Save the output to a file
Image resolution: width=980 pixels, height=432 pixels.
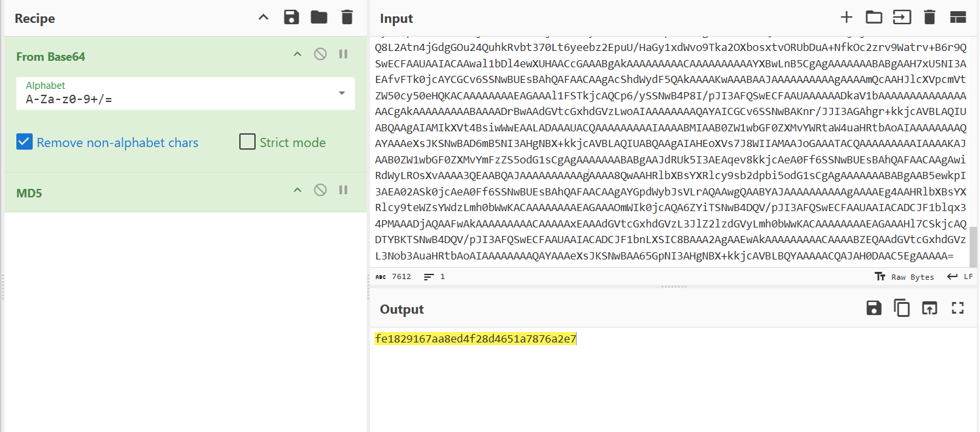click(x=873, y=308)
